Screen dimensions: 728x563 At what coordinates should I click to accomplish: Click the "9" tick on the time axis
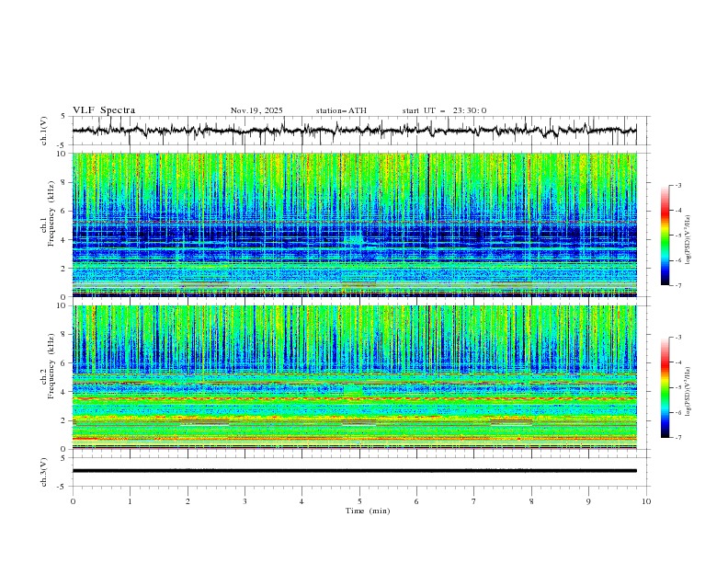click(x=588, y=501)
